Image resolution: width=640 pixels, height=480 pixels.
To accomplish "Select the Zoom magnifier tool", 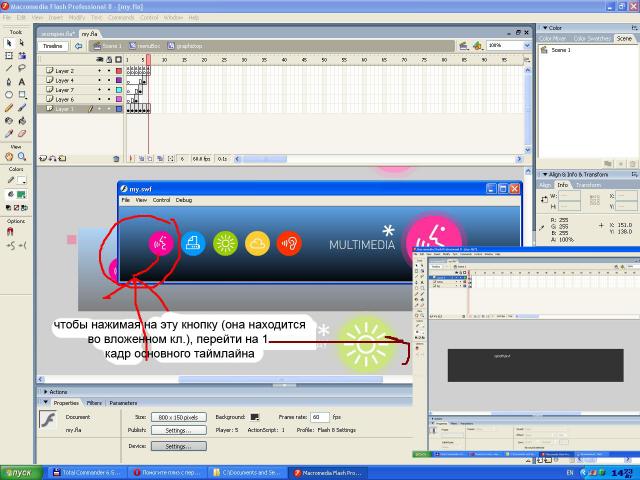I will click(22, 156).
